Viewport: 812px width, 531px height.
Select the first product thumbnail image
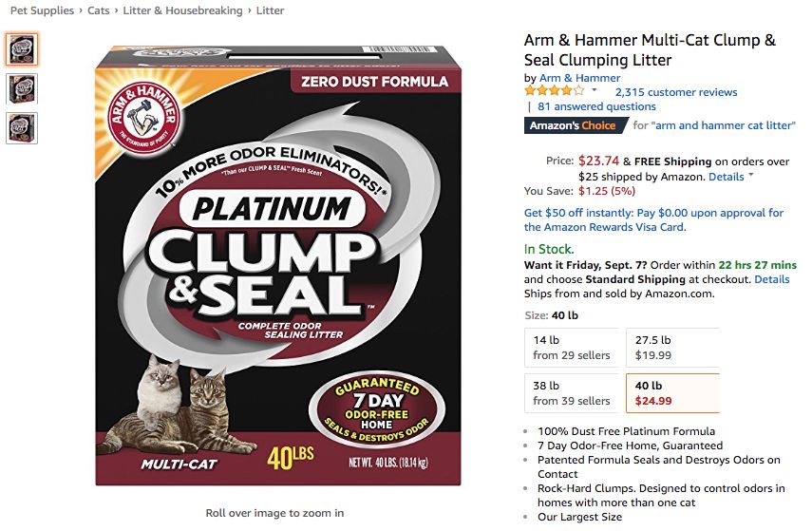[22, 48]
